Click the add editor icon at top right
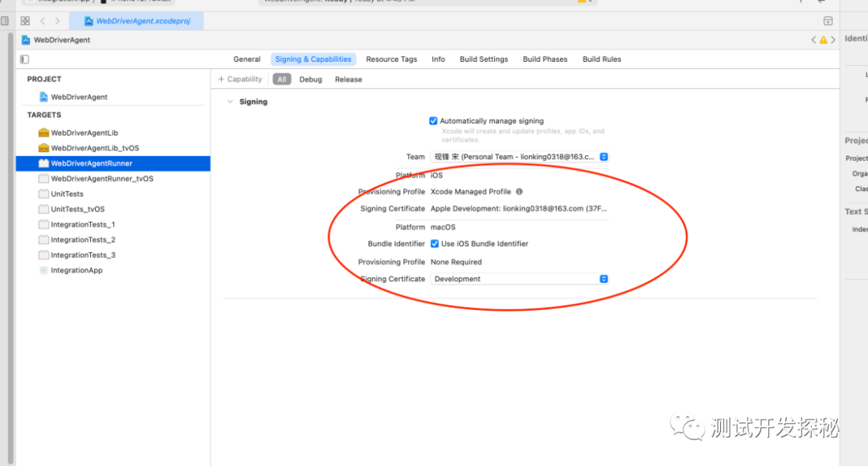This screenshot has height=466, width=868. pos(828,21)
